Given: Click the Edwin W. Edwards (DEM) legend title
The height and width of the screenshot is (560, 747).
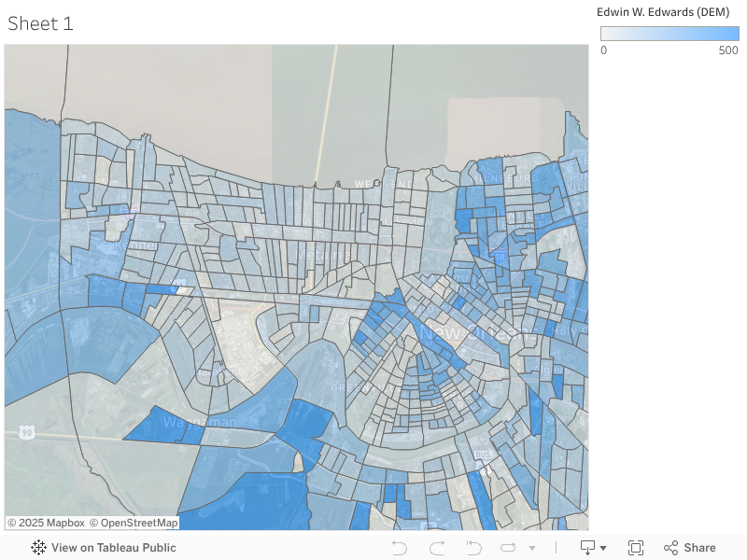Looking at the screenshot, I should (x=663, y=12).
